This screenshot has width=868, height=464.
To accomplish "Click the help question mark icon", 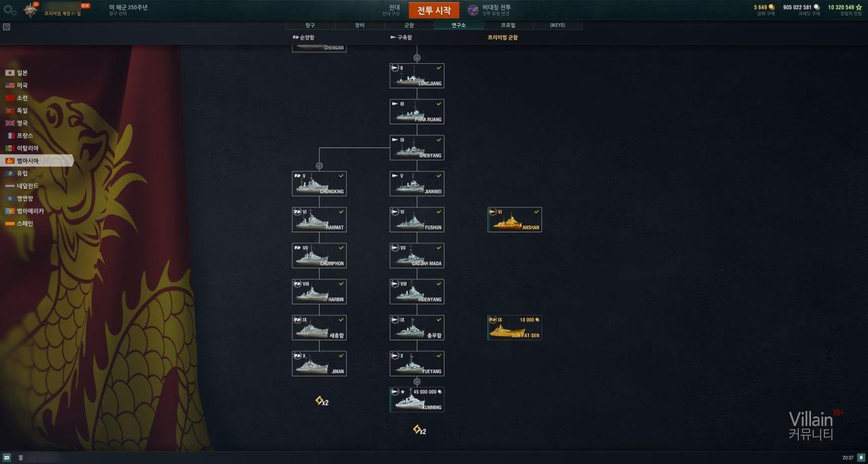I will tap(7, 27).
